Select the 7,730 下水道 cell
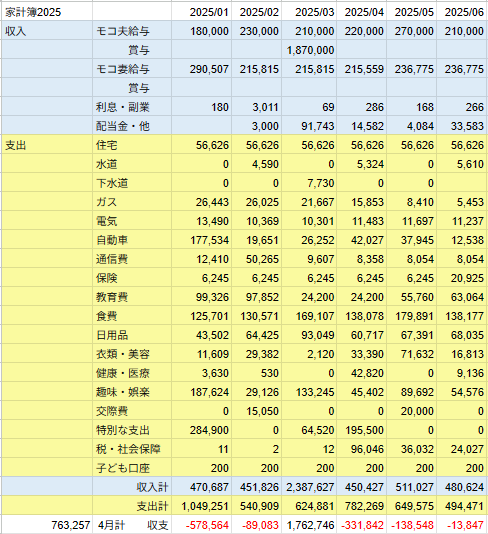 [x=309, y=183]
